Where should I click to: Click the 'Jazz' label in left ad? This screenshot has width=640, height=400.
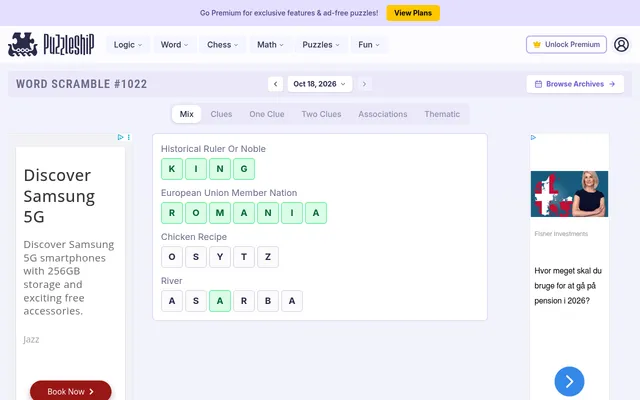[x=31, y=340]
